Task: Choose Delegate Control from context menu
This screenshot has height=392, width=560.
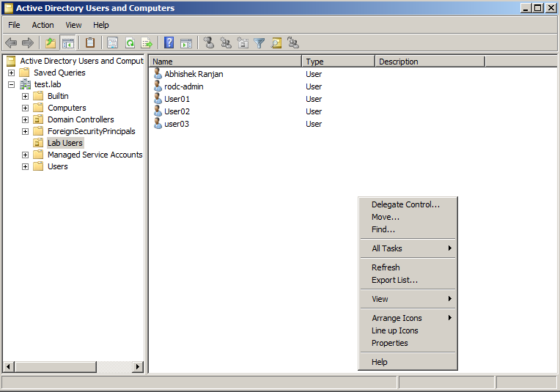Action: pyautogui.click(x=408, y=204)
